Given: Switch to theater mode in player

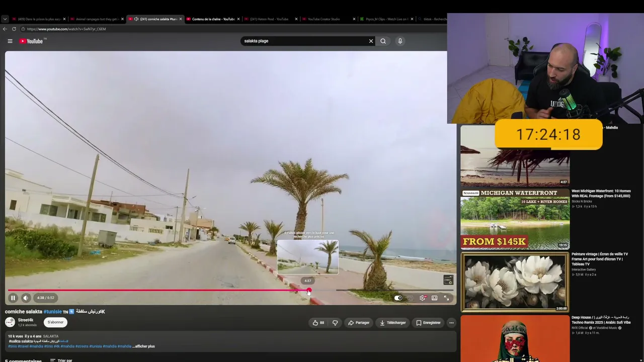Looking at the screenshot, I should pyautogui.click(x=435, y=298).
